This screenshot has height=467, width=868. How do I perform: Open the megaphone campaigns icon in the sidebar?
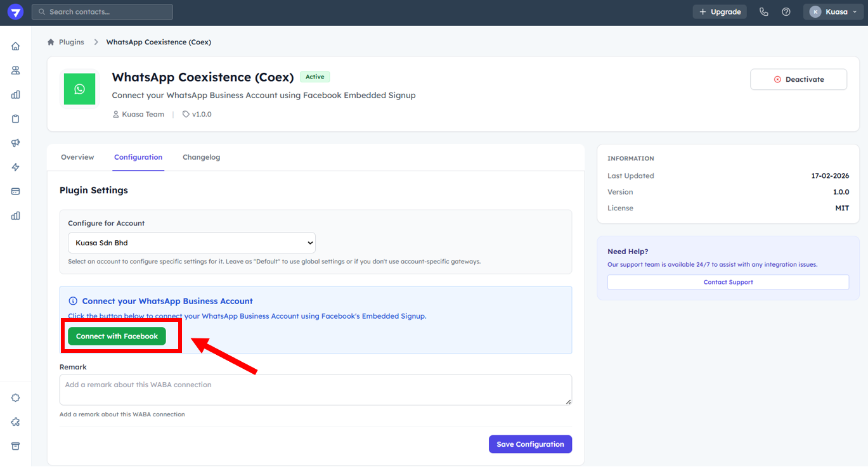15,143
